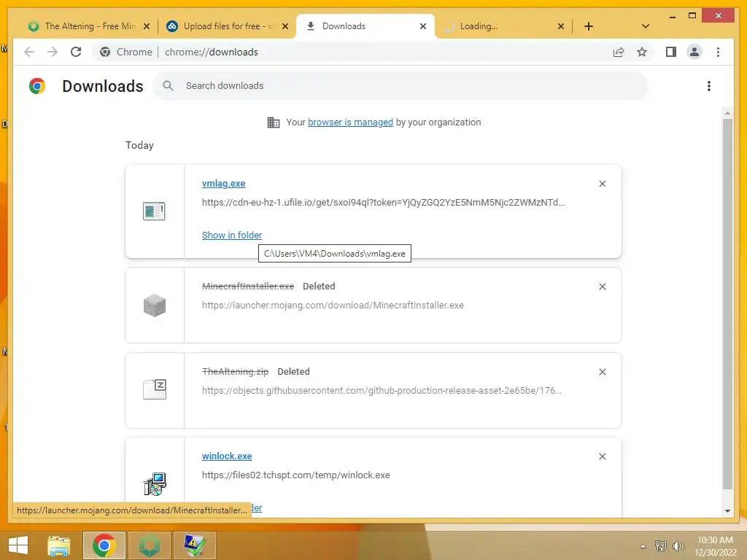Click the scrollbar up arrow
Image resolution: width=747 pixels, height=560 pixels.
(727, 113)
